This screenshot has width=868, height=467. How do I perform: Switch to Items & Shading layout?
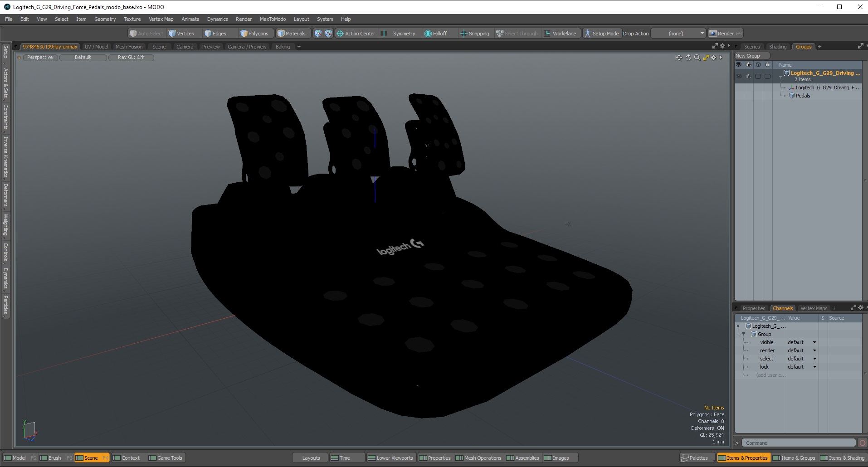click(843, 458)
